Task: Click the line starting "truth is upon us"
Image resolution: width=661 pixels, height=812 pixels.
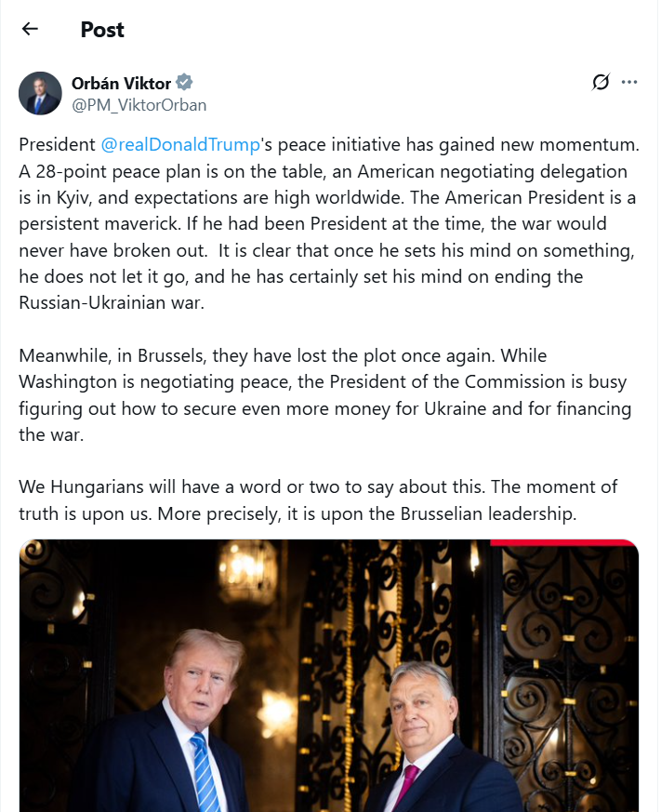Action: (x=297, y=512)
